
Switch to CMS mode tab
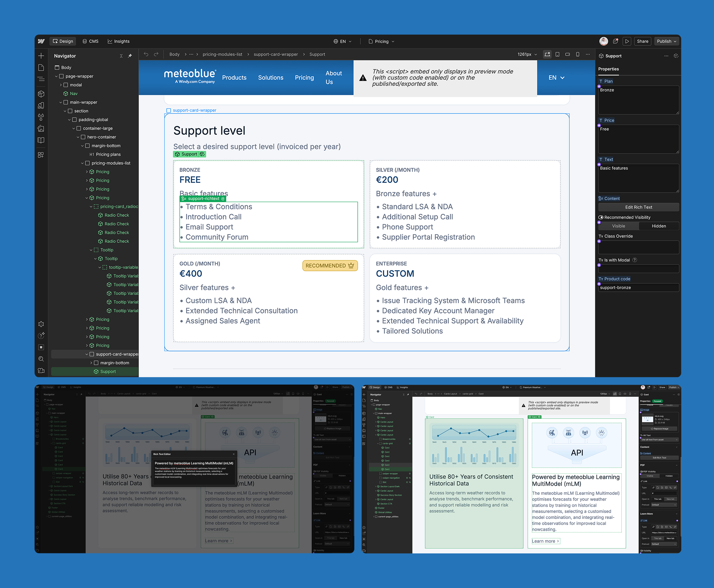pyautogui.click(x=90, y=41)
